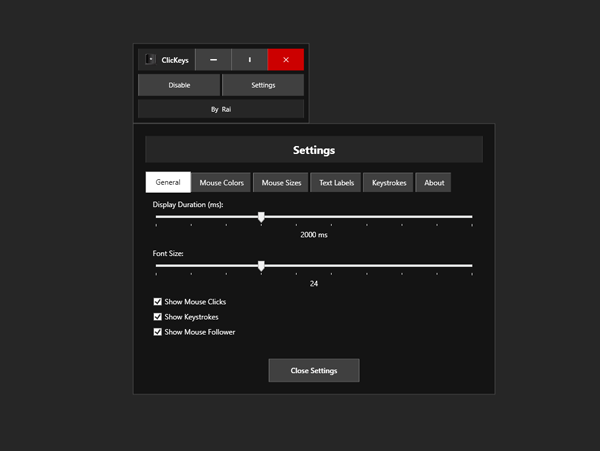
Task: Click the Font Size slider handle
Action: click(261, 266)
